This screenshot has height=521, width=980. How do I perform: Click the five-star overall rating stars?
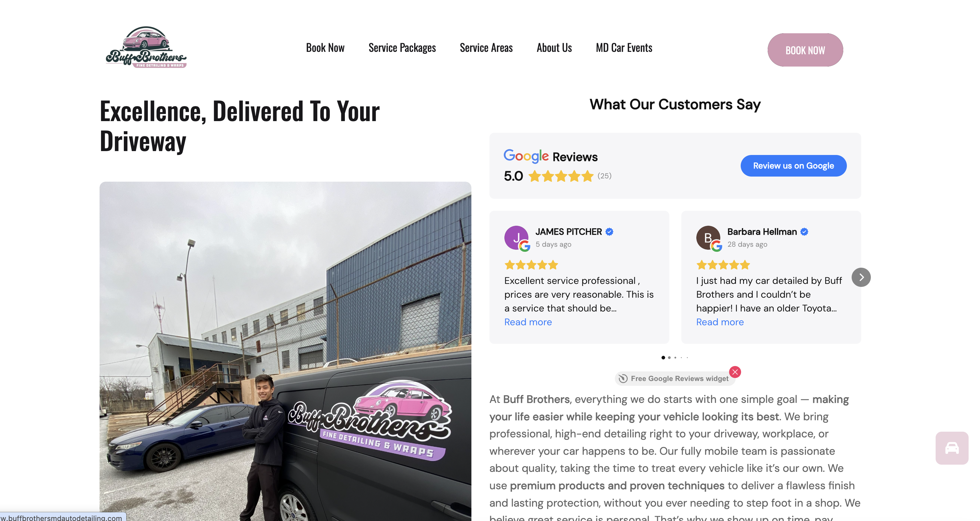coord(561,176)
